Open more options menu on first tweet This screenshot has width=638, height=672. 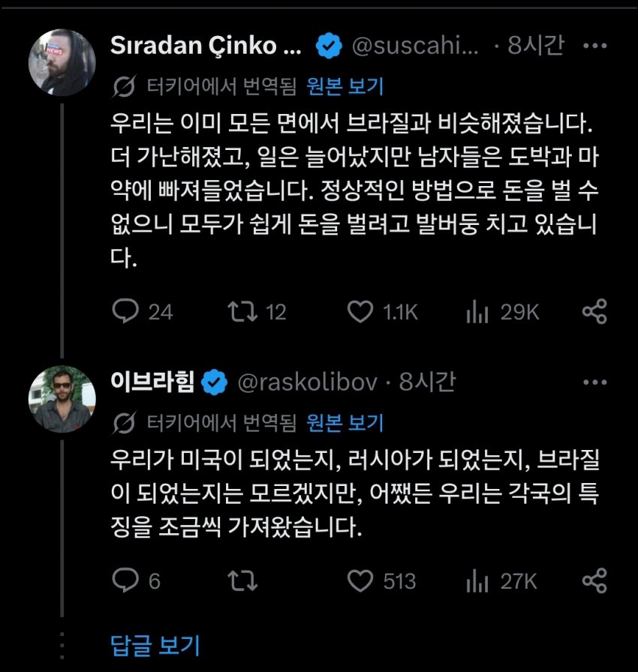coord(594,46)
